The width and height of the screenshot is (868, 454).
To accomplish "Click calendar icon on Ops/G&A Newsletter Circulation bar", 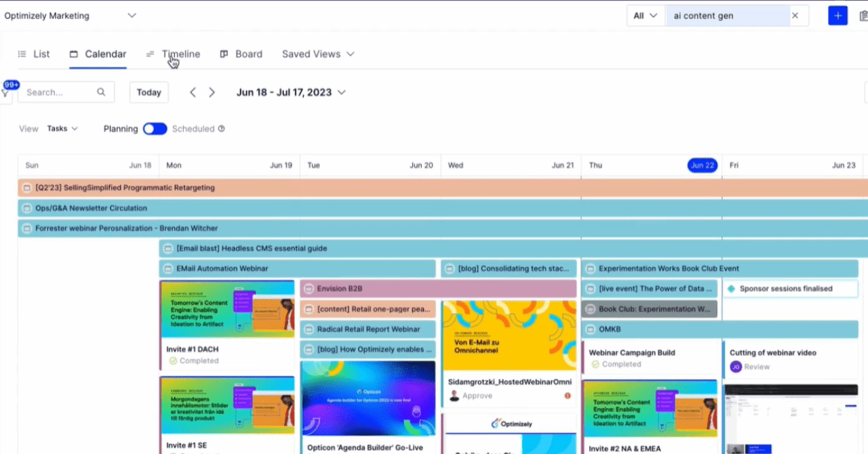I will coord(27,208).
